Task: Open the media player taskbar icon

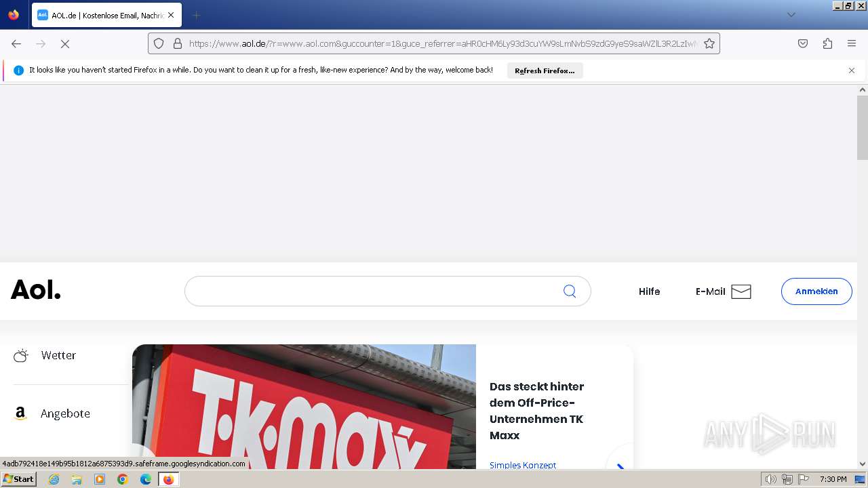Action: [100, 479]
